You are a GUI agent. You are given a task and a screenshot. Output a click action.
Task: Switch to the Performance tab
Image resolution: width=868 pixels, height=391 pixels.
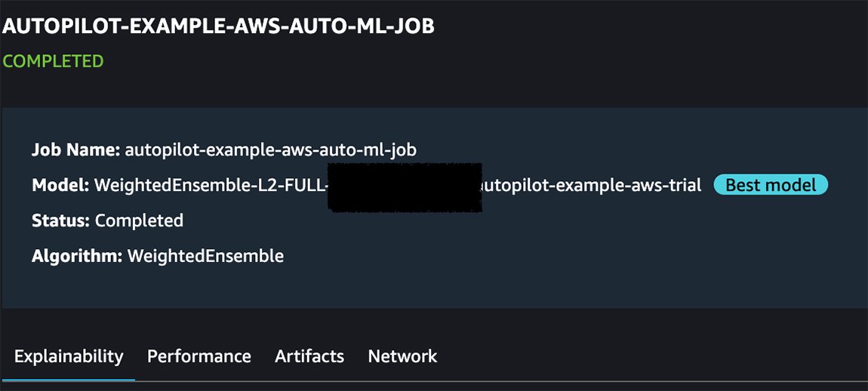[199, 356]
